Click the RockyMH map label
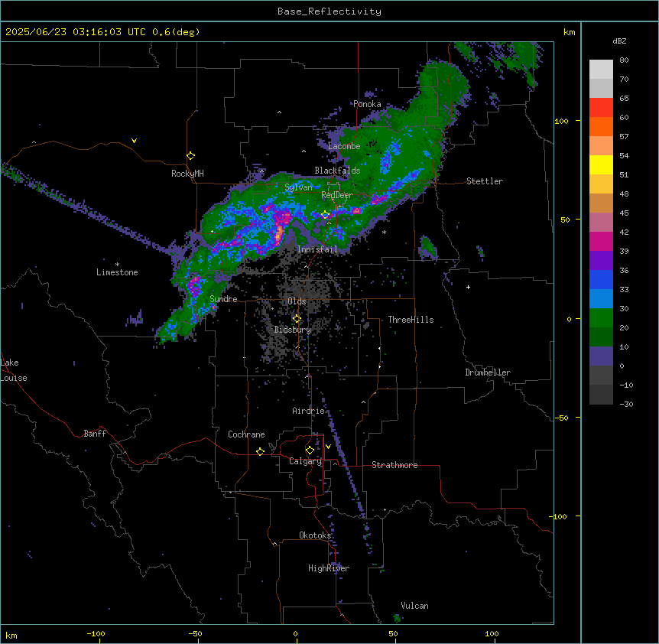This screenshot has width=659, height=644. point(187,174)
